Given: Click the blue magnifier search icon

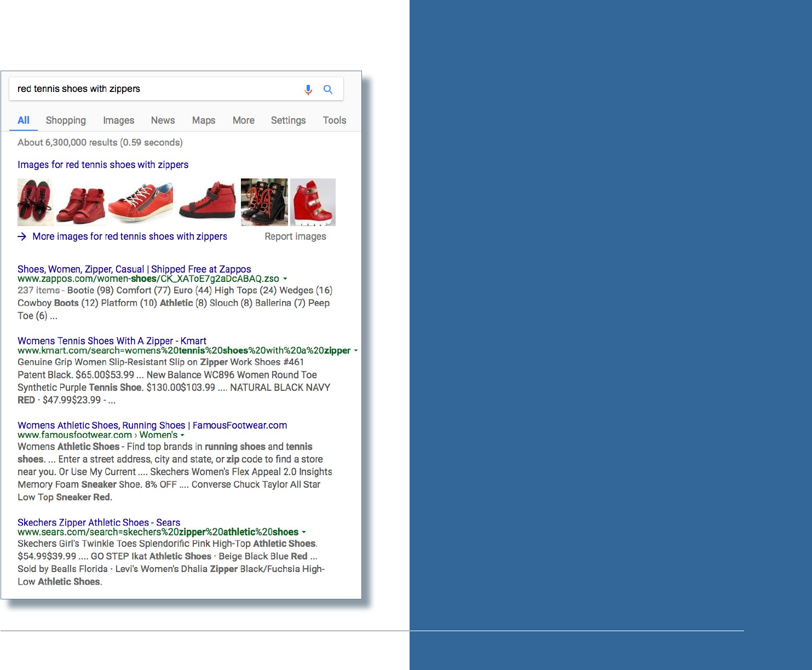Looking at the screenshot, I should [328, 89].
